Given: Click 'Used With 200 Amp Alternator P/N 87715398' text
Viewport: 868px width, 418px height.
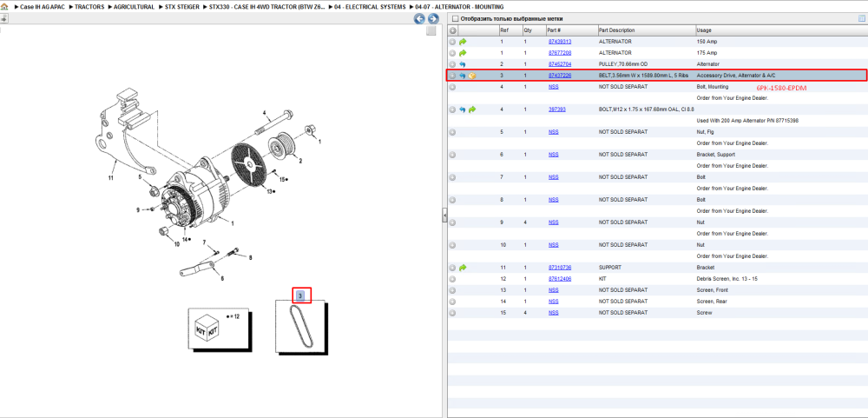Looking at the screenshot, I should [746, 121].
